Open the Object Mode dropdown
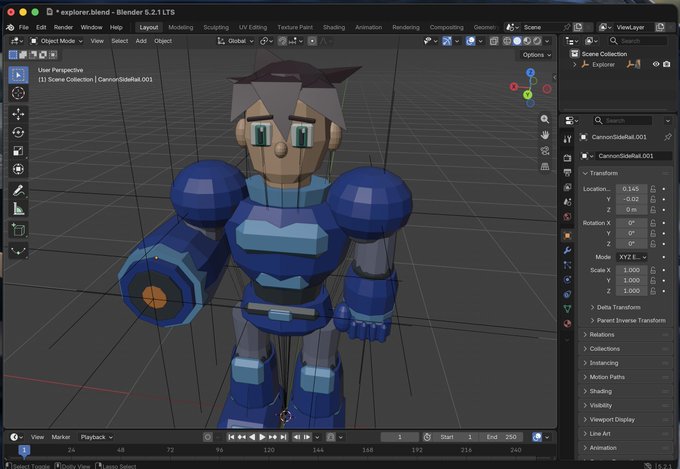Image resolution: width=680 pixels, height=469 pixels. coord(56,41)
